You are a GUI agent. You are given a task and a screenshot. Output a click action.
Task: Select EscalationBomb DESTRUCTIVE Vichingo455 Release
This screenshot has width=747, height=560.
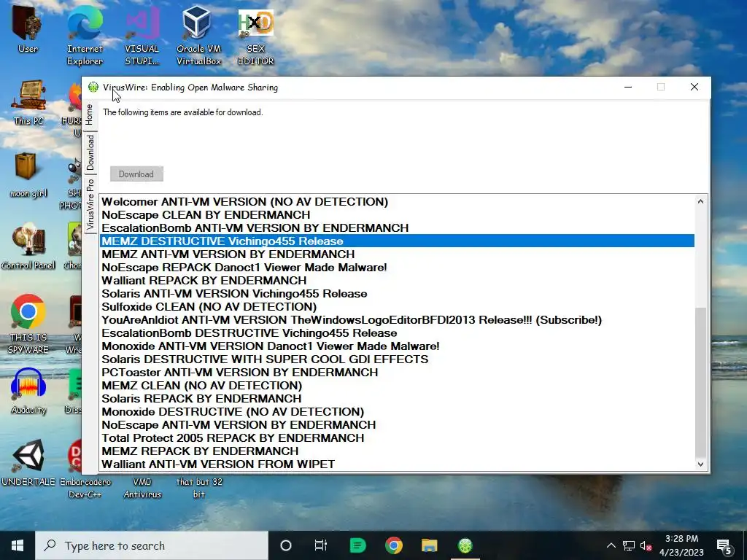(397, 332)
